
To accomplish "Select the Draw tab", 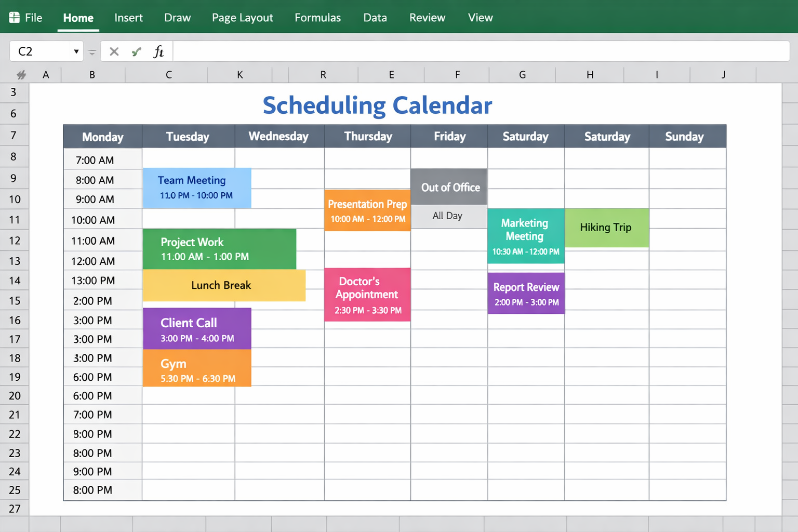I will [x=177, y=18].
